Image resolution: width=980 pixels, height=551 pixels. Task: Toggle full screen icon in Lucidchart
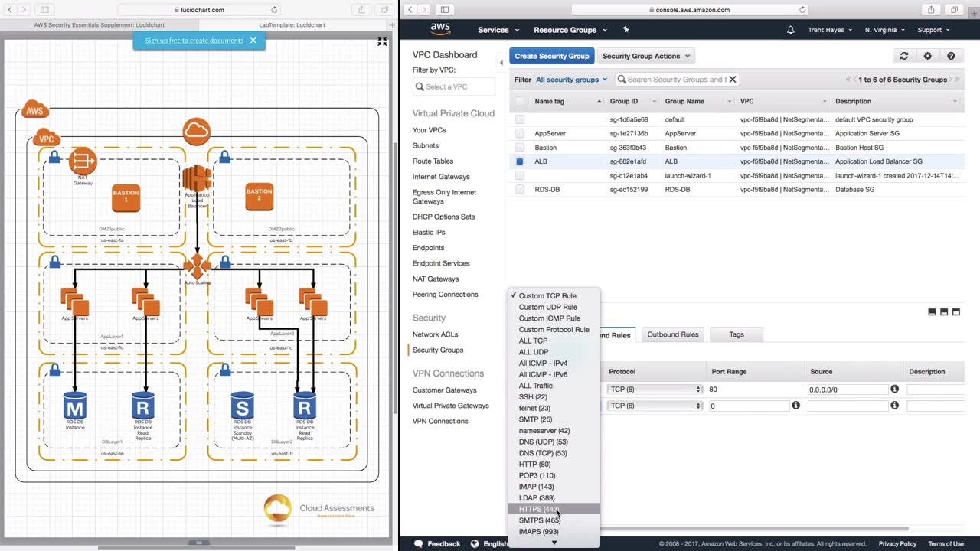point(382,41)
